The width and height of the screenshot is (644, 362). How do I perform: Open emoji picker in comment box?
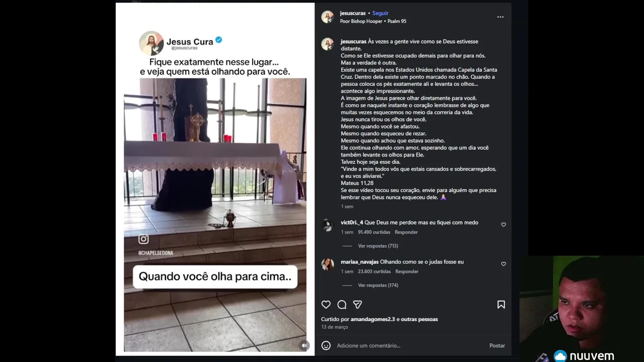(326, 345)
